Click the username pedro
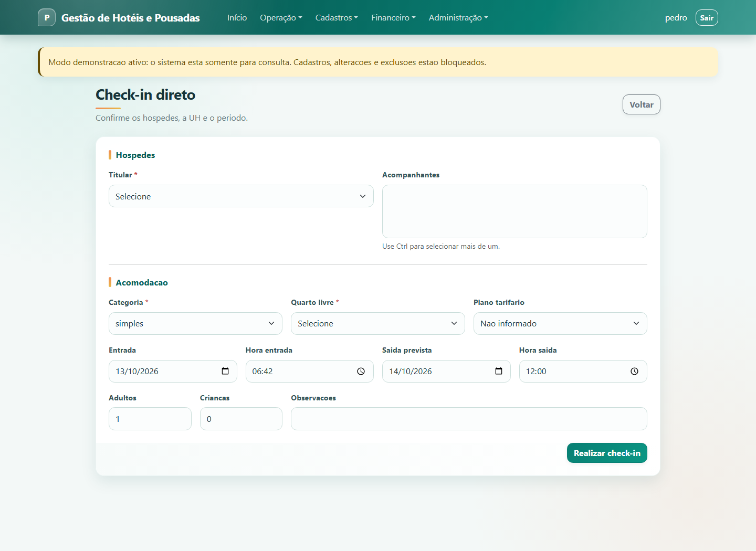 click(x=676, y=17)
